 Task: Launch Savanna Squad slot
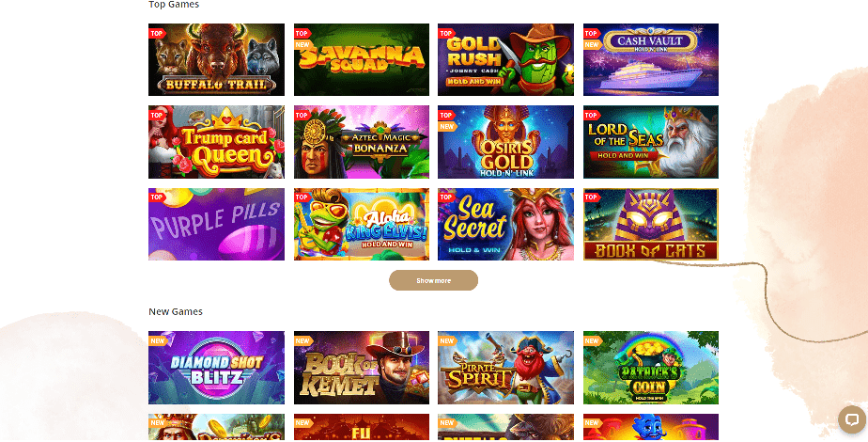click(x=362, y=60)
